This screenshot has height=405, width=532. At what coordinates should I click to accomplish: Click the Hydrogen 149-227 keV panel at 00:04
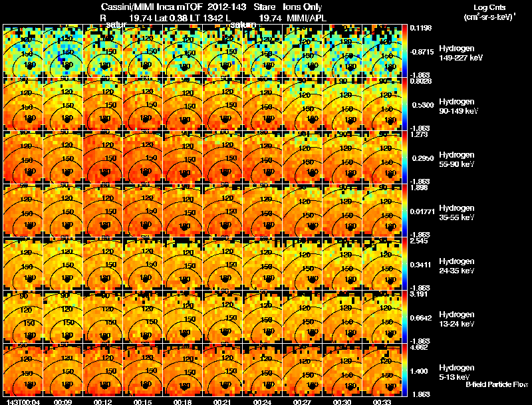(23, 51)
